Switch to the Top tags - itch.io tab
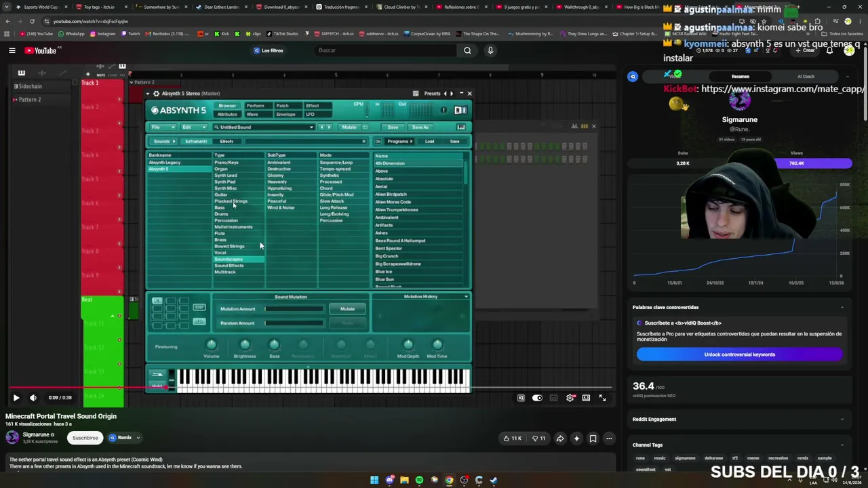 (99, 7)
